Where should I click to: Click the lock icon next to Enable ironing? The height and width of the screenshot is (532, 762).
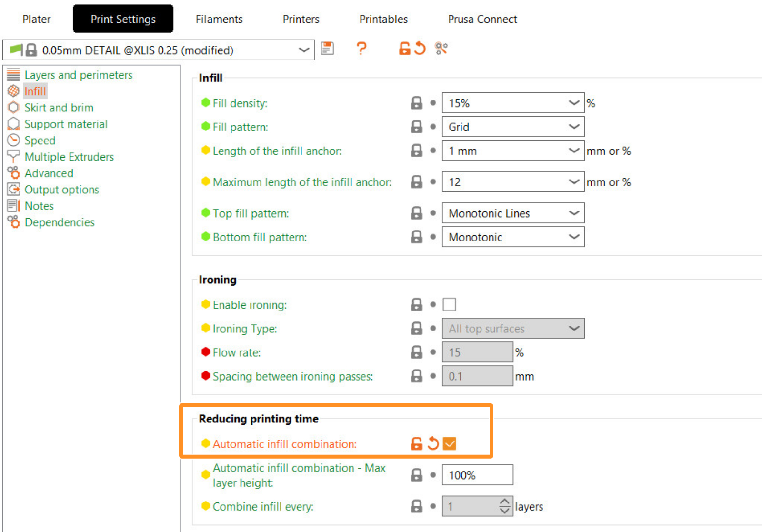pos(417,304)
